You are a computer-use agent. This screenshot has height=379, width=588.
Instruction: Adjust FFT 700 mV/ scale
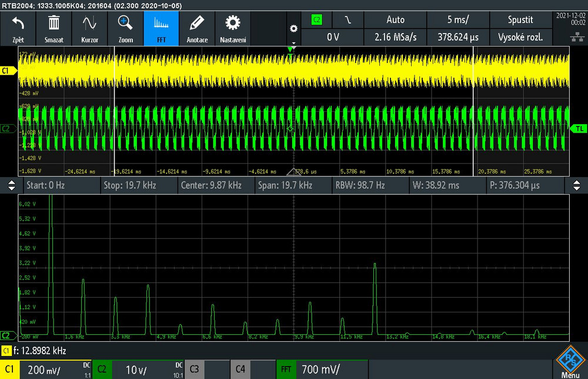332,370
